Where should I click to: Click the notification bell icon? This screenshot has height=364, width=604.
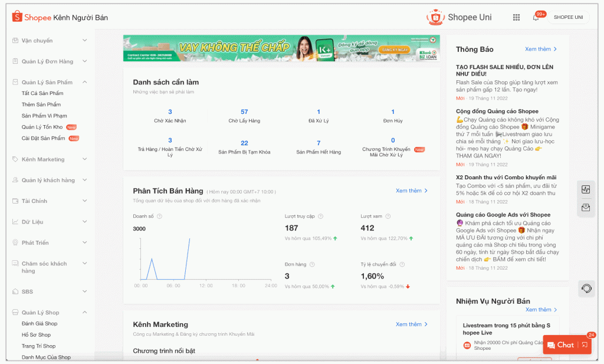pos(536,17)
